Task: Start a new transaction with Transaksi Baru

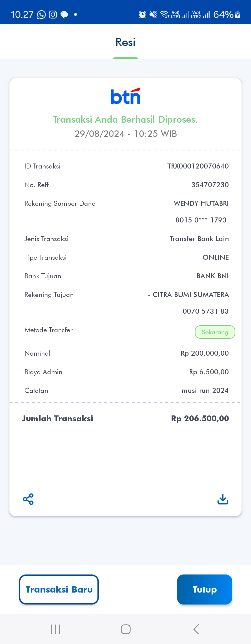Action: (x=59, y=589)
